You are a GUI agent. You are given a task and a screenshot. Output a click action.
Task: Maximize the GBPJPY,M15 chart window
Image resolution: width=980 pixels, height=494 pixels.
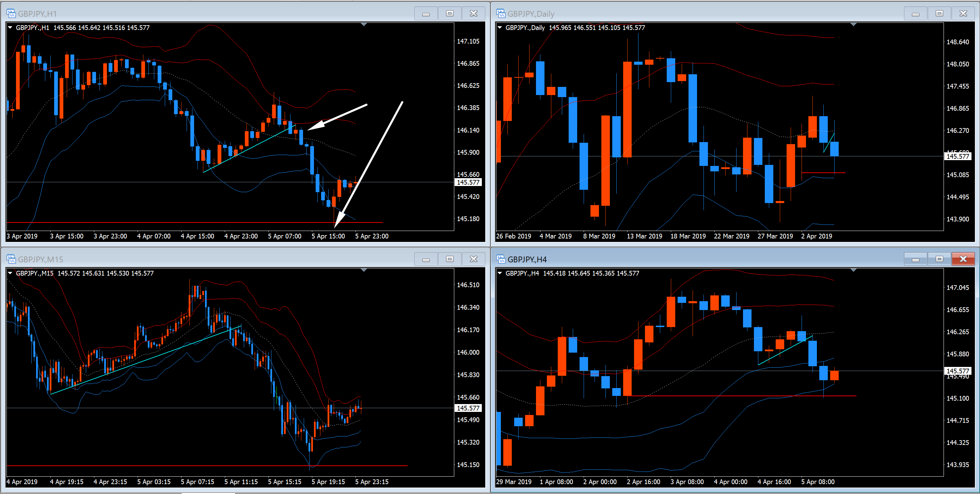click(x=450, y=259)
